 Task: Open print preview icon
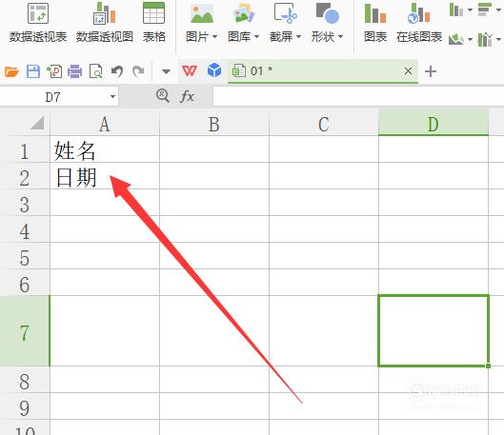coord(96,71)
